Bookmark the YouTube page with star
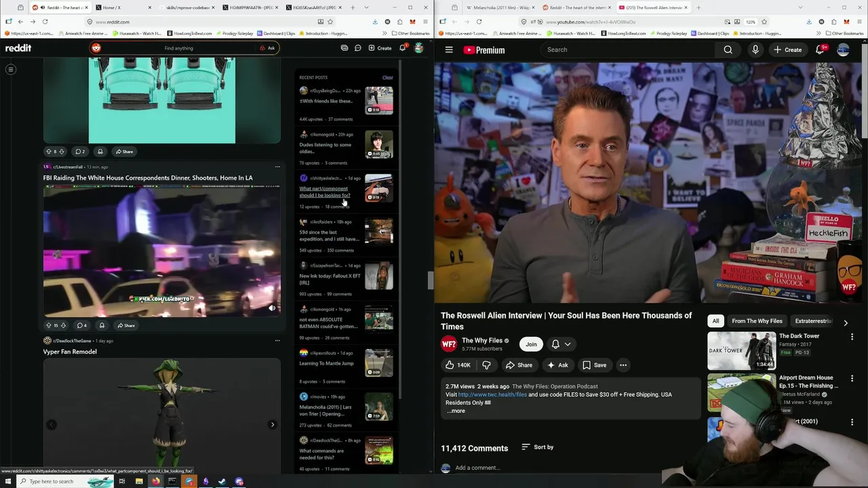The image size is (868, 488). click(764, 22)
